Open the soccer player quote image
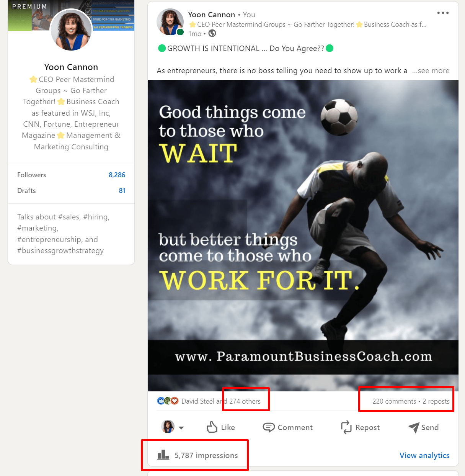The width and height of the screenshot is (465, 476). [303, 236]
